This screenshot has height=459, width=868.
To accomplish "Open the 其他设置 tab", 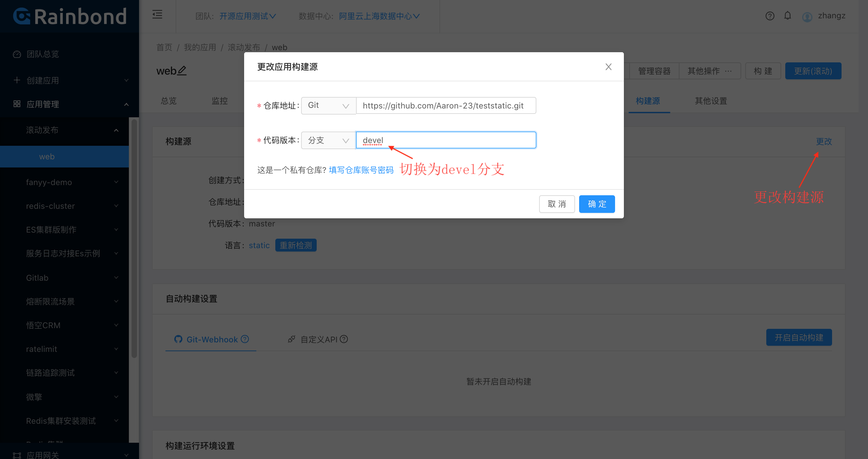I will tap(711, 101).
